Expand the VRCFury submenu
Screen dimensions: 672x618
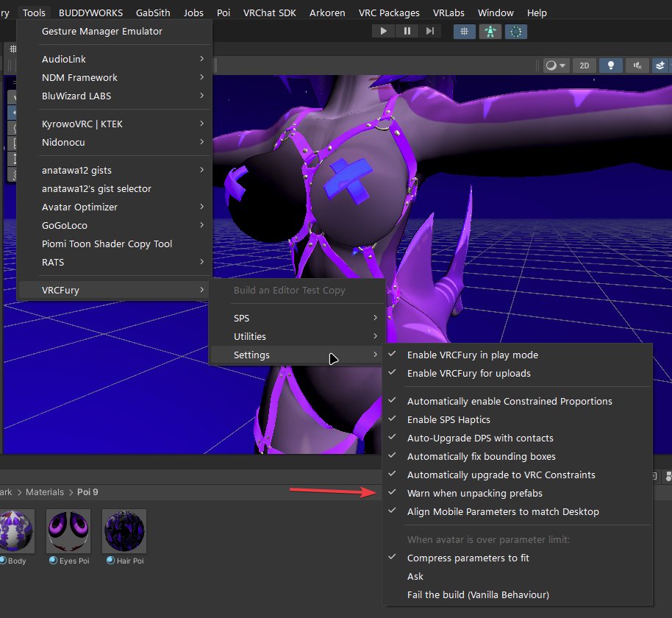[114, 291]
